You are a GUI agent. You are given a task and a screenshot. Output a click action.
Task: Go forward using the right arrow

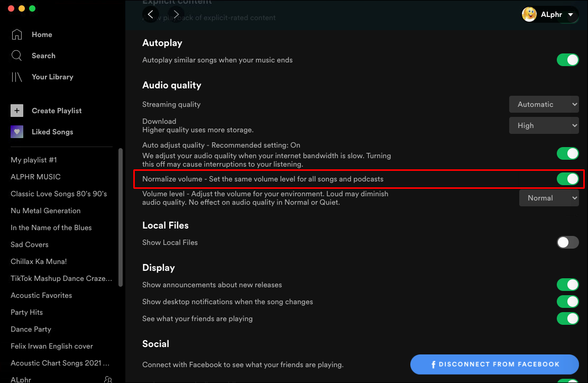tap(176, 15)
